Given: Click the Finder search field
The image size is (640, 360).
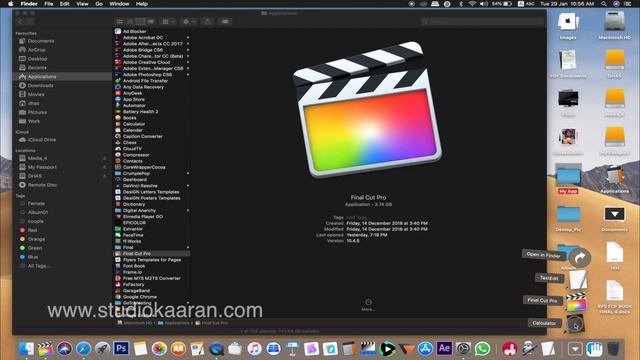Looking at the screenshot, I should [x=482, y=22].
